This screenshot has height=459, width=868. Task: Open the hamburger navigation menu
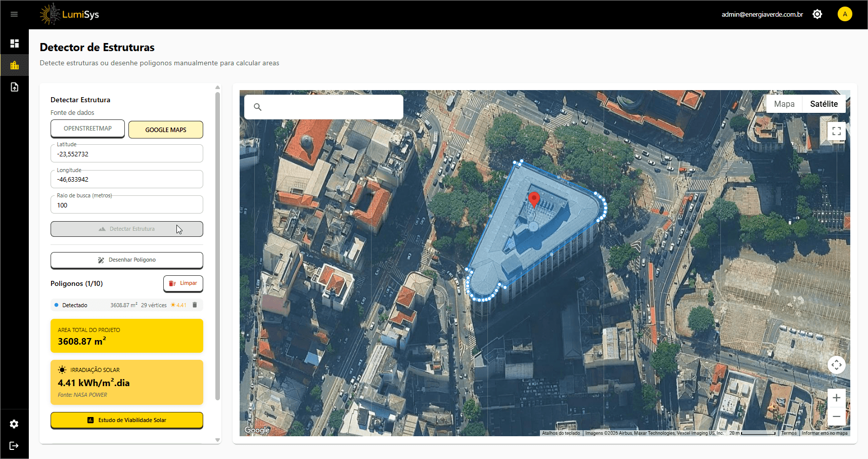[14, 14]
